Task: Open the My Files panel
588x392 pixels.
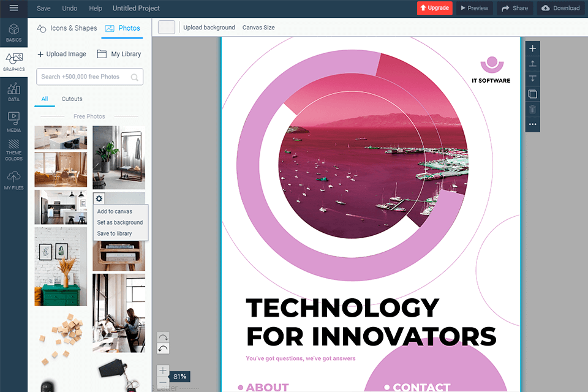Action: tap(13, 180)
